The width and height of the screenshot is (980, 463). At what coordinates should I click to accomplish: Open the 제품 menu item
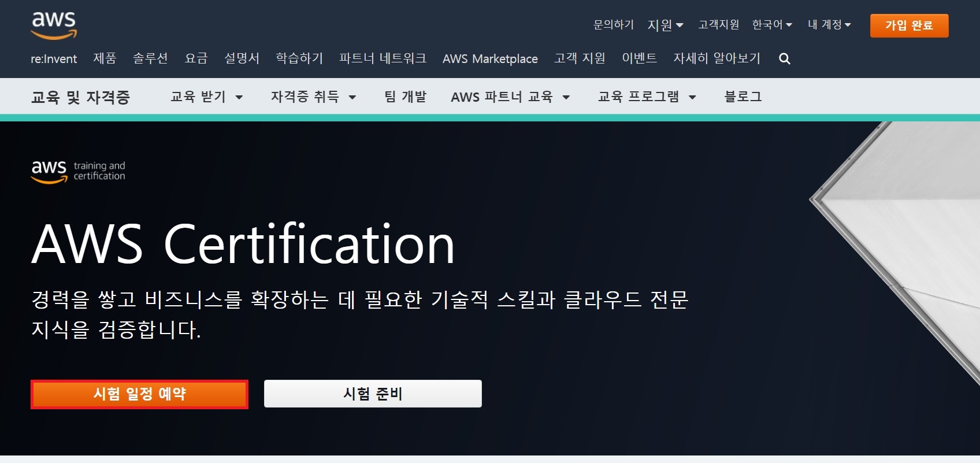click(105, 58)
